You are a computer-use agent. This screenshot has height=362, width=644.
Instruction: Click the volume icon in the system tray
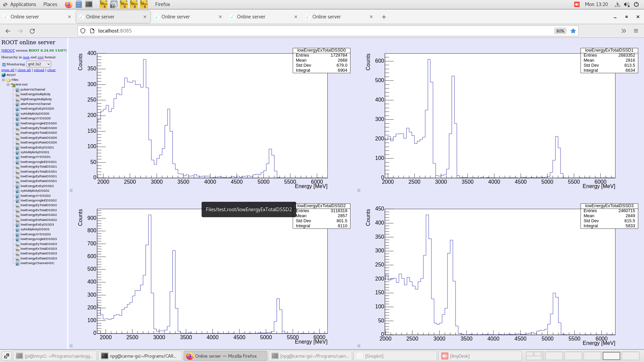(627, 4)
